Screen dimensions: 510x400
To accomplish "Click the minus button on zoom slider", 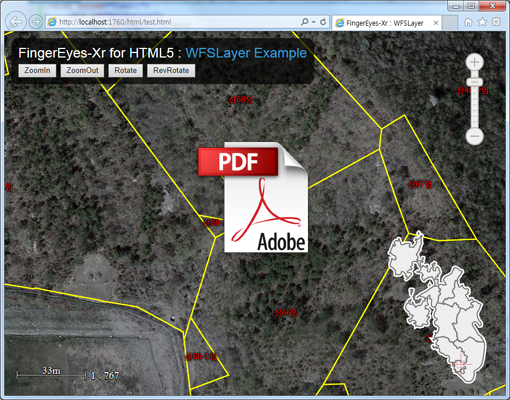I will [474, 136].
